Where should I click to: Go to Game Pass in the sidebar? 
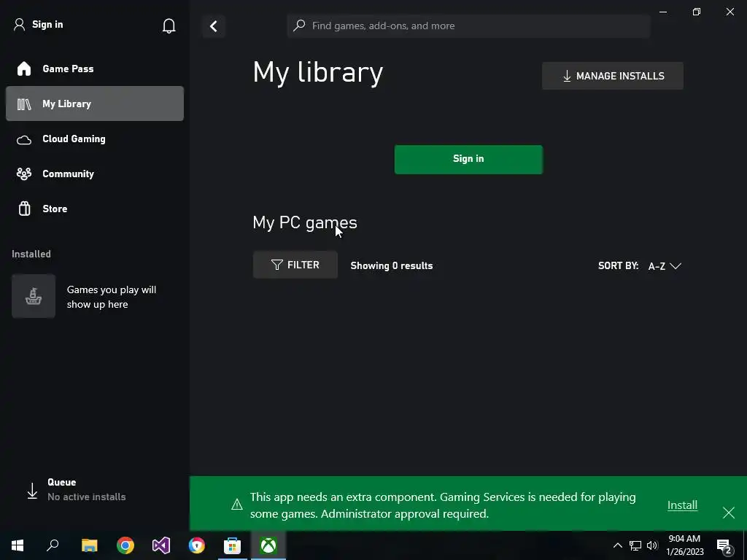click(x=95, y=69)
